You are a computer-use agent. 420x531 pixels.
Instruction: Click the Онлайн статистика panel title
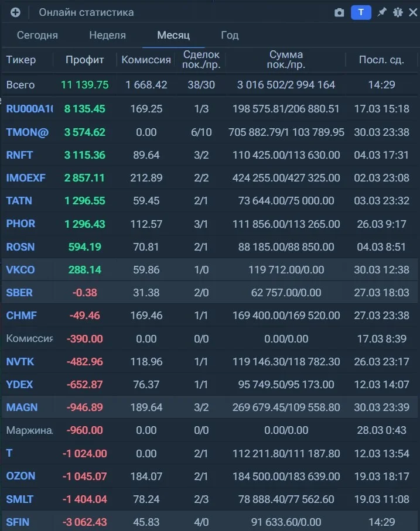pos(86,12)
